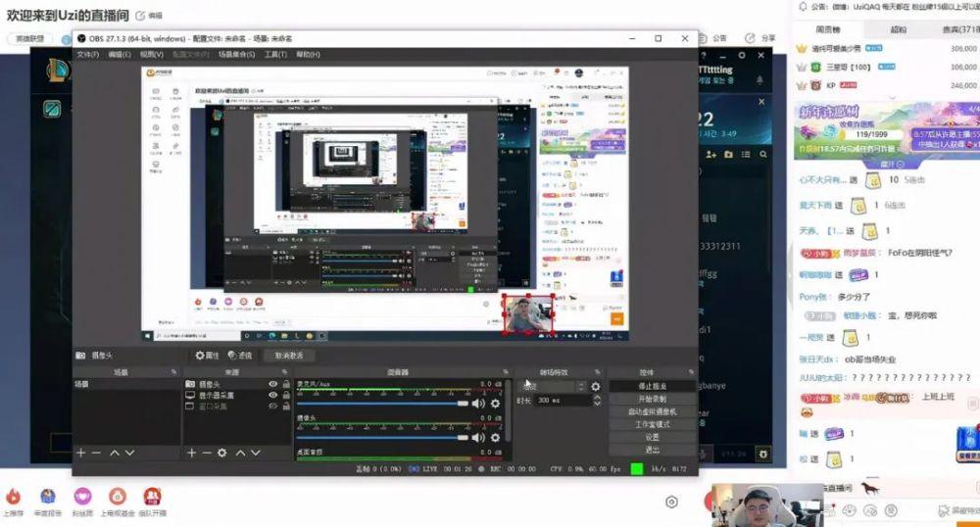Select the 场景 entry in the scenes list
Screen dimensions: 980x527
[126, 384]
